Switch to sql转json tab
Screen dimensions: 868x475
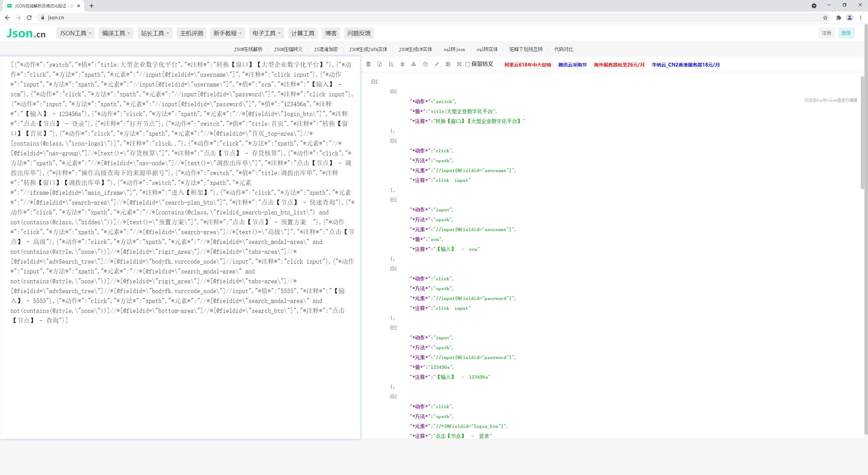tap(454, 50)
